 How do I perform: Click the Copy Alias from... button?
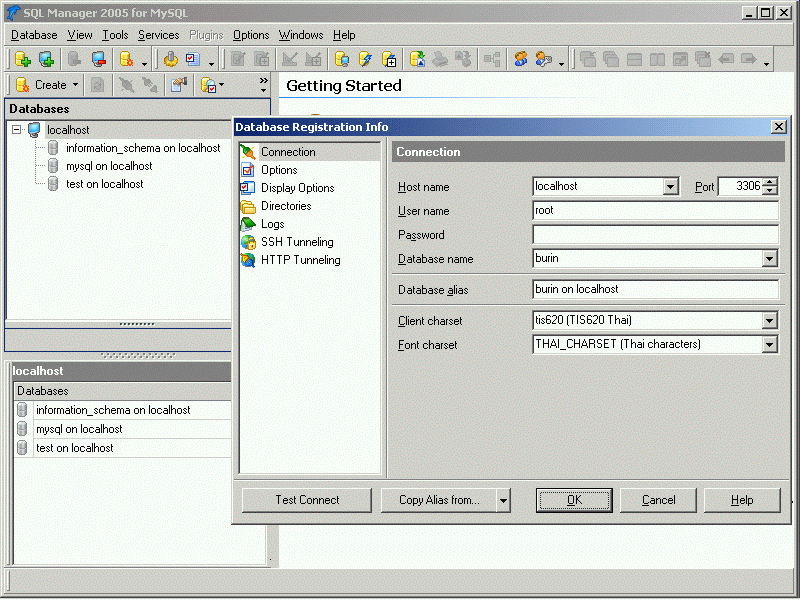pyautogui.click(x=439, y=500)
